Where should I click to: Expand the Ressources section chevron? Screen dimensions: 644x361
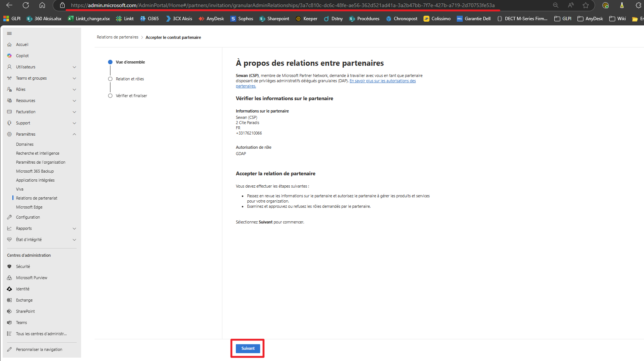pyautogui.click(x=74, y=101)
